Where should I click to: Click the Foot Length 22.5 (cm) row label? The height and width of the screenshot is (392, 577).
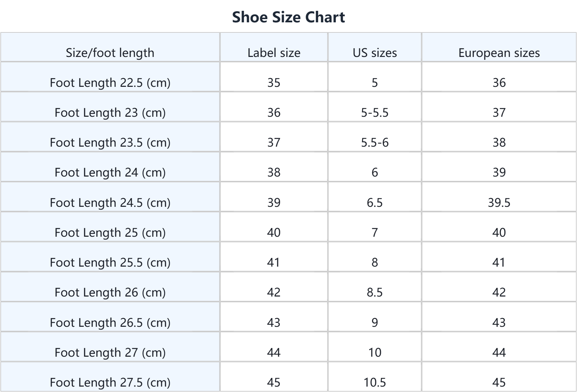(x=110, y=83)
